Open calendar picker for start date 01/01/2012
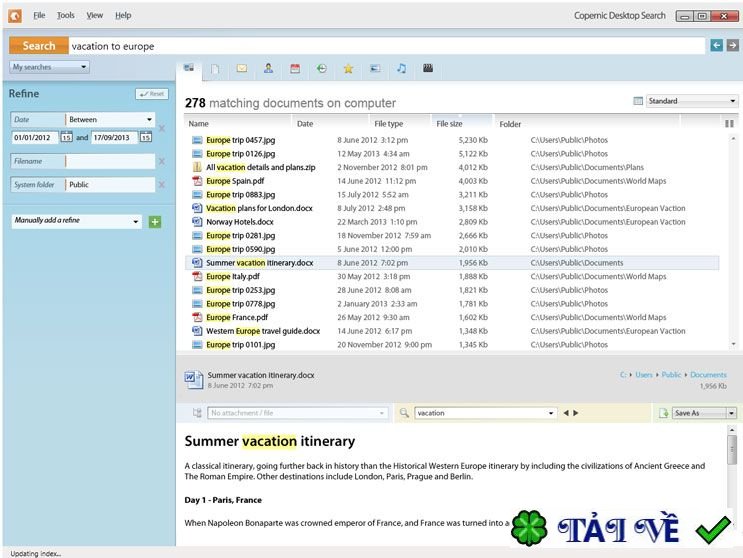This screenshot has height=558, width=743. click(67, 137)
